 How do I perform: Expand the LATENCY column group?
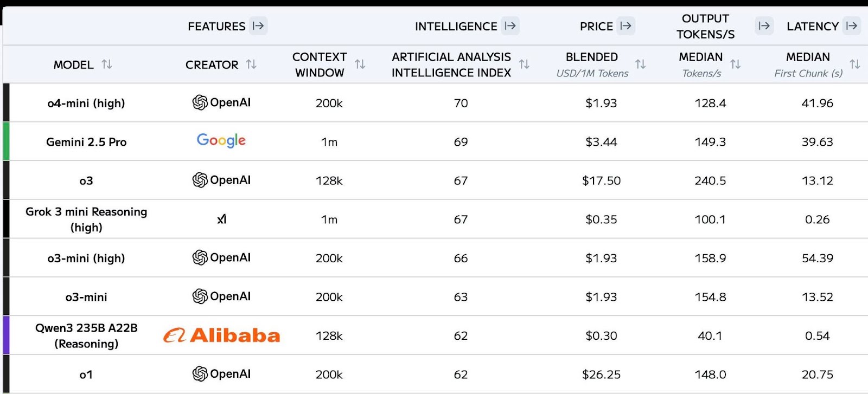pos(851,26)
